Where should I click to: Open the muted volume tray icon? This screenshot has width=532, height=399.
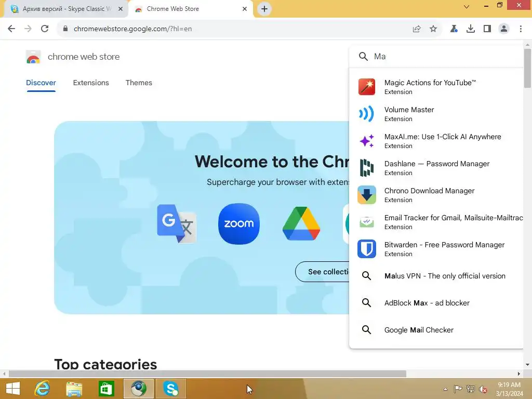click(x=484, y=389)
